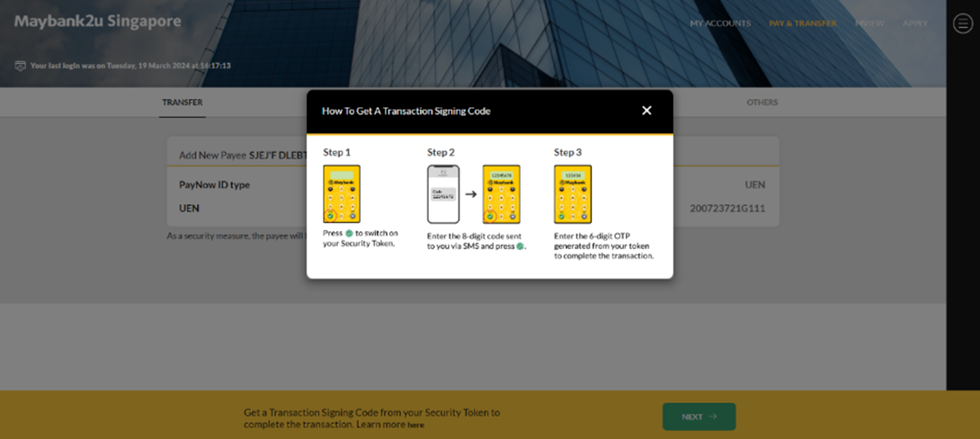This screenshot has width=980, height=439.
Task: Click the NEXT button
Action: point(699,417)
